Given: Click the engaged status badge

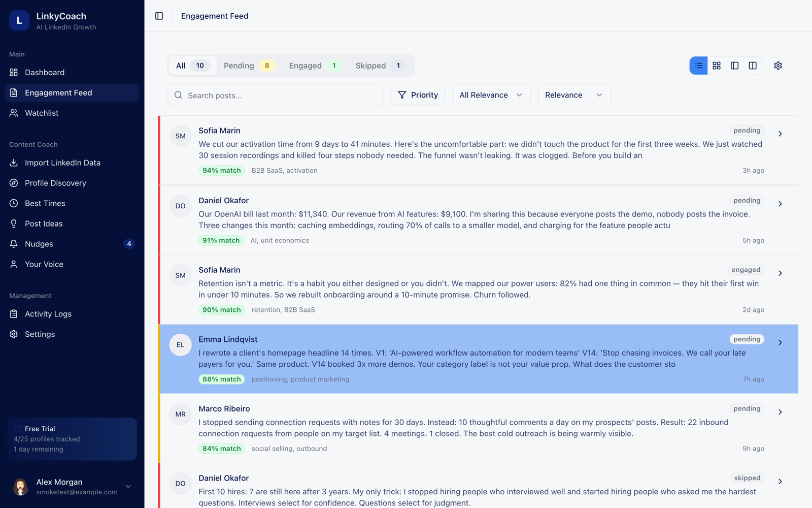Looking at the screenshot, I should coord(746,270).
